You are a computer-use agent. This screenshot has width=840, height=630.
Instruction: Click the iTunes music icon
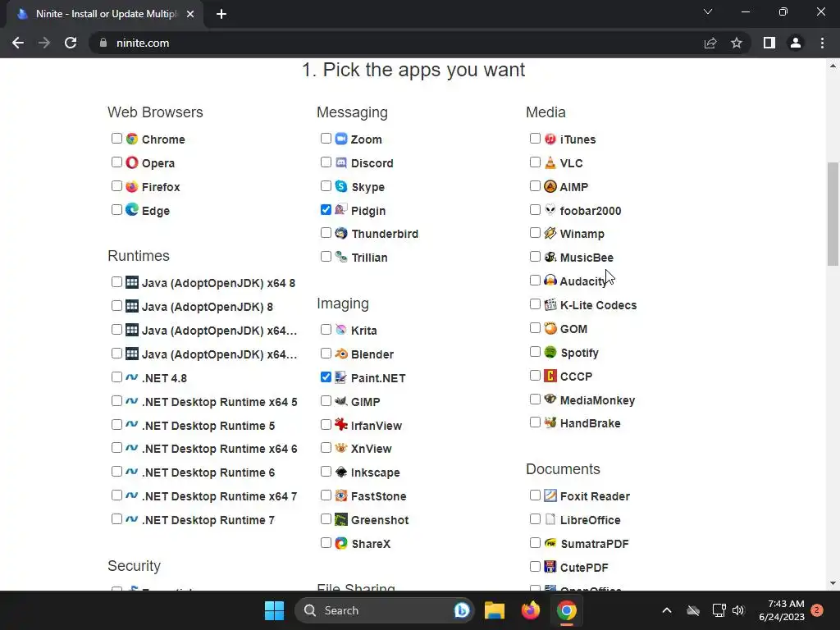[550, 139]
